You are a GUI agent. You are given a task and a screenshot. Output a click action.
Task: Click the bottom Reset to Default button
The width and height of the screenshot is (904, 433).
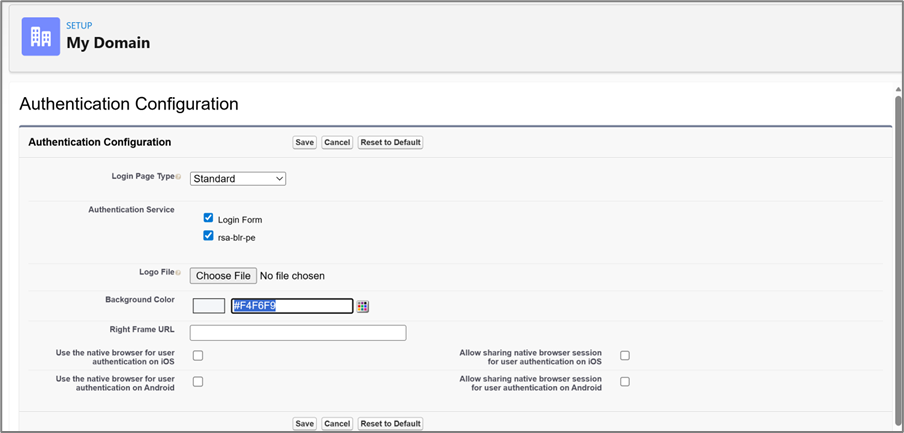[391, 423]
